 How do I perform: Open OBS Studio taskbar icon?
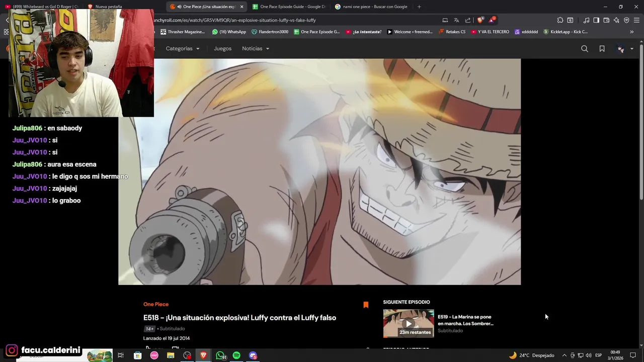point(187,355)
